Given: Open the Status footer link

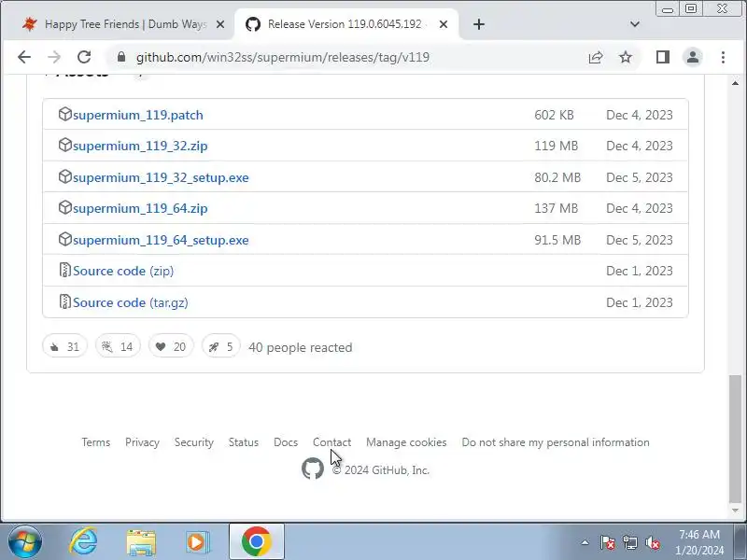Looking at the screenshot, I should click(x=244, y=442).
